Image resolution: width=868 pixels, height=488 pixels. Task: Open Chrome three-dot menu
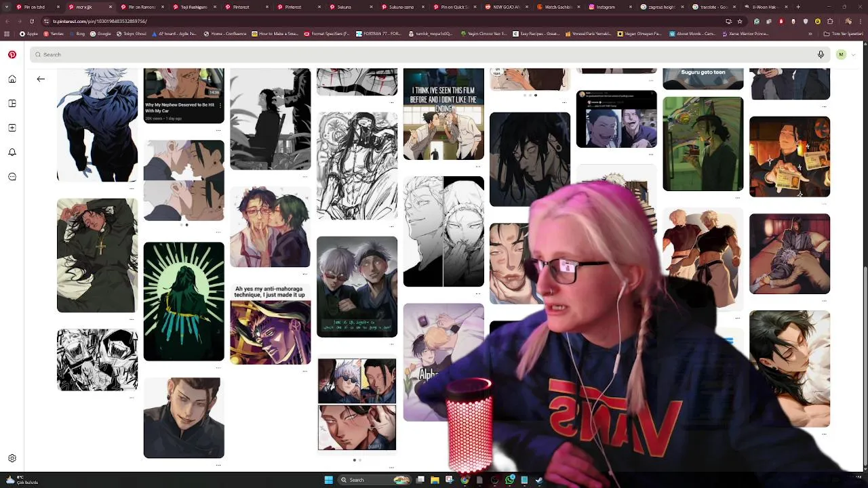click(861, 22)
